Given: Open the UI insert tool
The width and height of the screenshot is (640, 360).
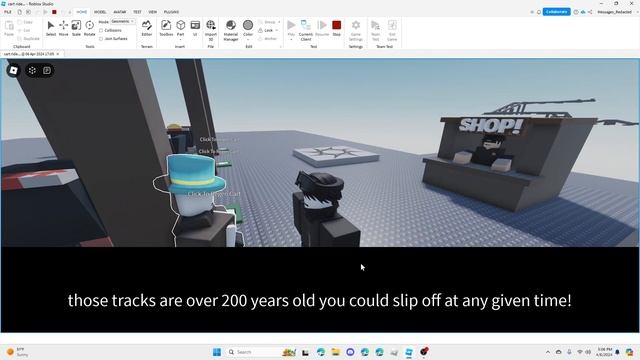Looking at the screenshot, I should (195, 28).
